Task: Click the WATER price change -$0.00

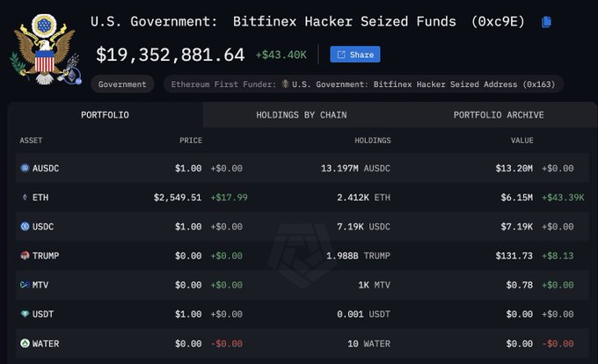Action: [x=227, y=344]
